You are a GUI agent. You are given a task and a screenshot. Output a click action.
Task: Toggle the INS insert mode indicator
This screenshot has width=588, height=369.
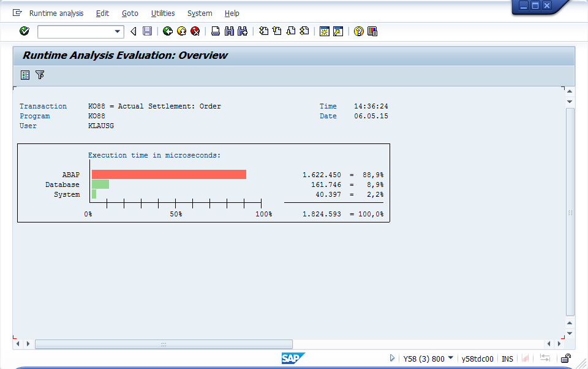click(x=507, y=359)
